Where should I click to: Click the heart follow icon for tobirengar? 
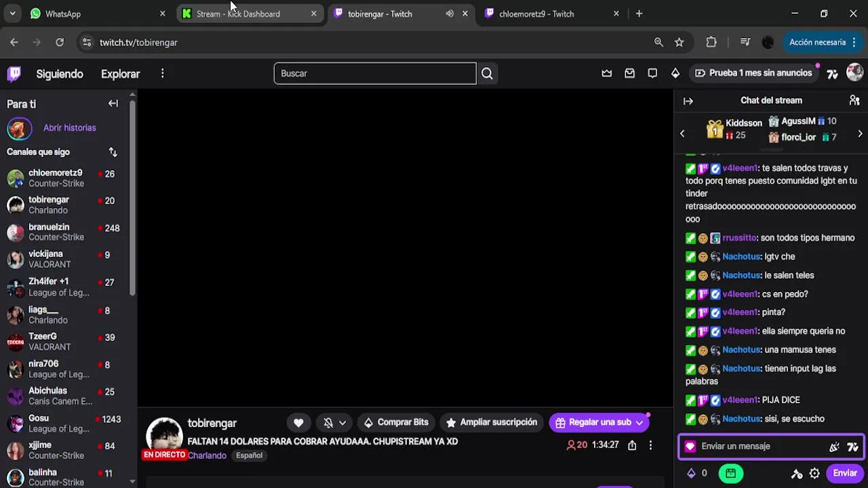pyautogui.click(x=298, y=422)
